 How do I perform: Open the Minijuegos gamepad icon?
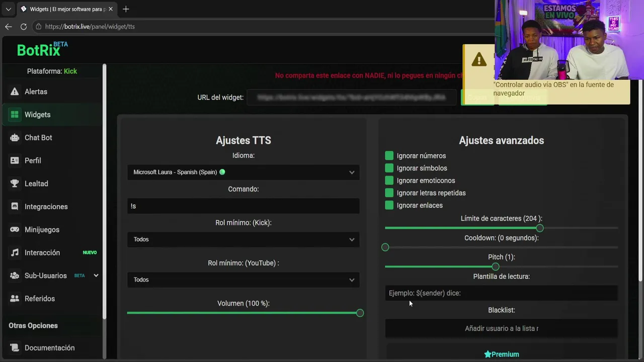[15, 230]
